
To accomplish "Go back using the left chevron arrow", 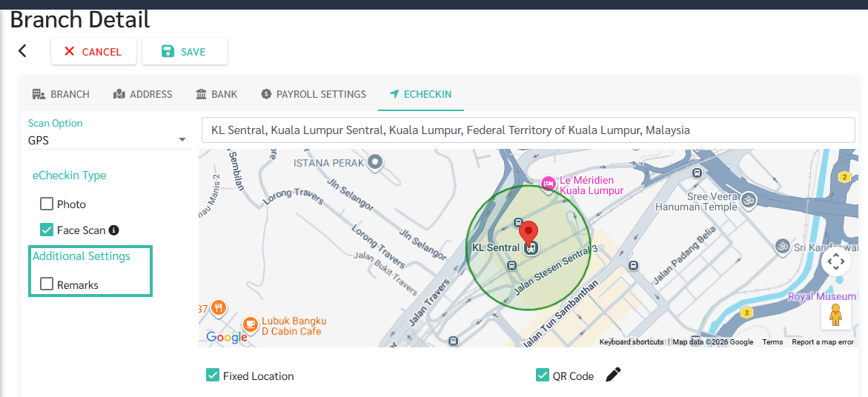I will pos(22,51).
